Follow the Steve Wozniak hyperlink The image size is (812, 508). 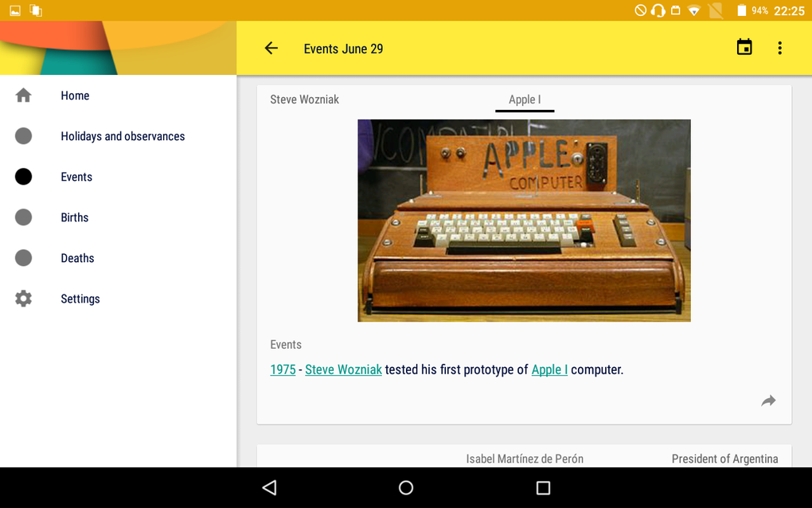pyautogui.click(x=343, y=369)
